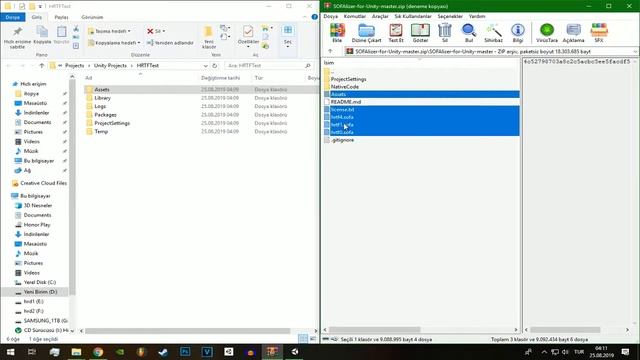Open the Taşıma hedefi dropdown
This screenshot has height=360, width=640.
[109, 31]
